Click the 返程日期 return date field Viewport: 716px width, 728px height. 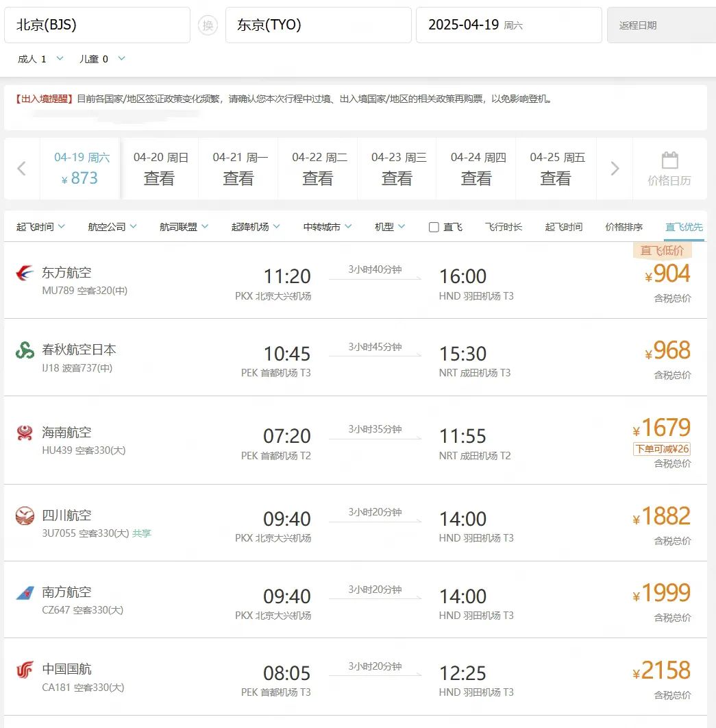[x=661, y=25]
